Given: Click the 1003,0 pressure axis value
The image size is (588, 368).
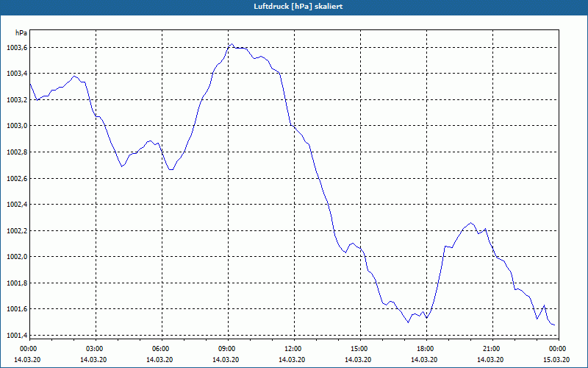Looking at the screenshot, I should (x=16, y=126).
